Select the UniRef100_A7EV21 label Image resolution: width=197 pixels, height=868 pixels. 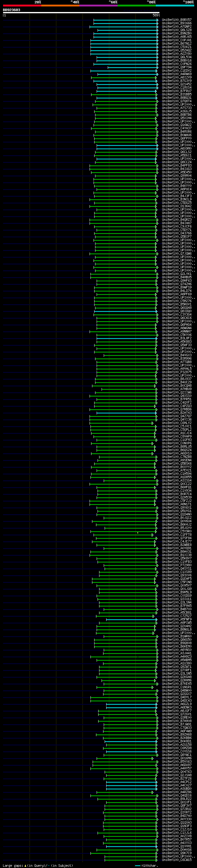coord(176,470)
